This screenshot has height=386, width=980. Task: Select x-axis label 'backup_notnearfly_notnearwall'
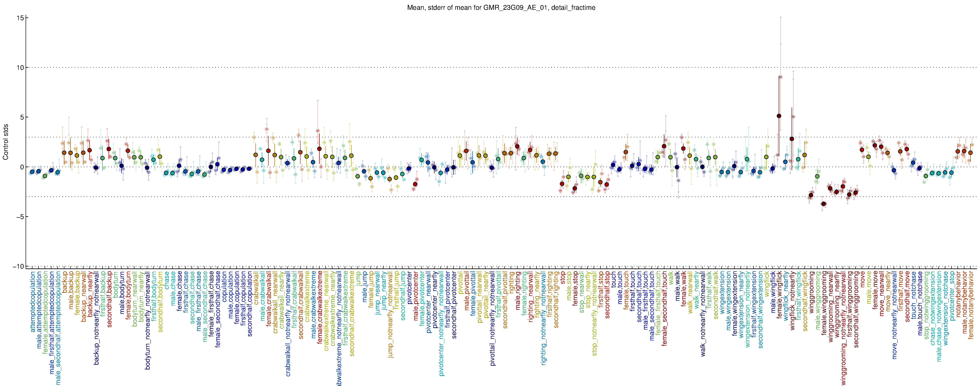click(96, 318)
